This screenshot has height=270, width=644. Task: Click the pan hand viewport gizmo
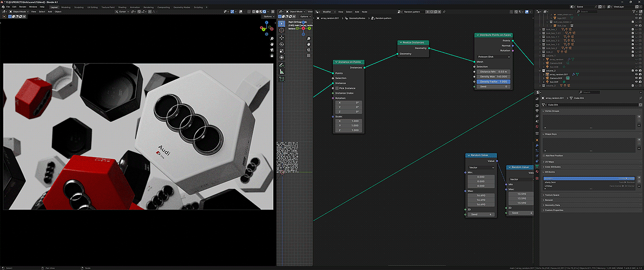pyautogui.click(x=309, y=44)
